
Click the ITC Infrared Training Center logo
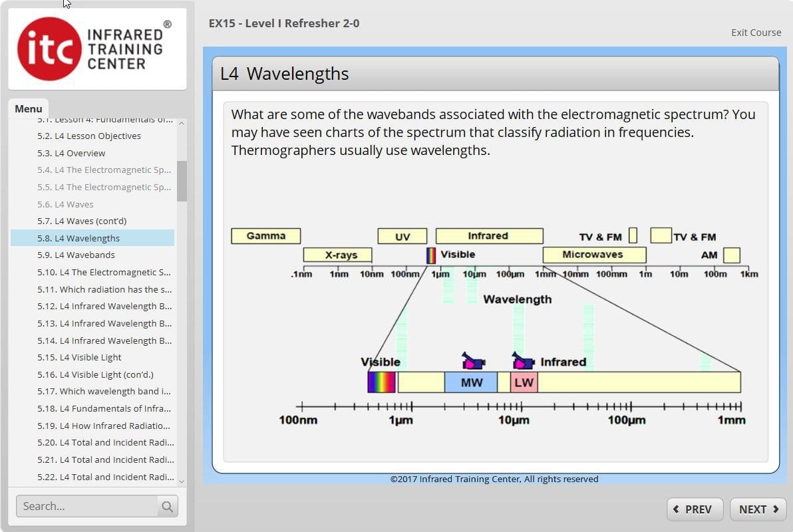click(x=97, y=49)
